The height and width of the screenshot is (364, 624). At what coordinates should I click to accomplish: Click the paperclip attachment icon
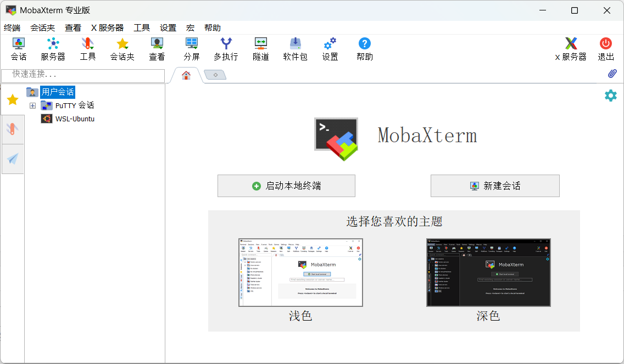point(612,74)
